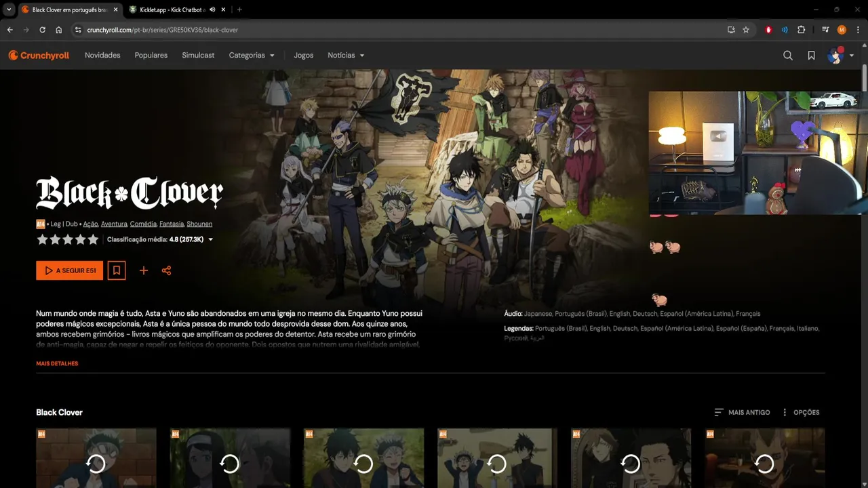
Task: Click the webcam overlay video
Action: [758, 153]
